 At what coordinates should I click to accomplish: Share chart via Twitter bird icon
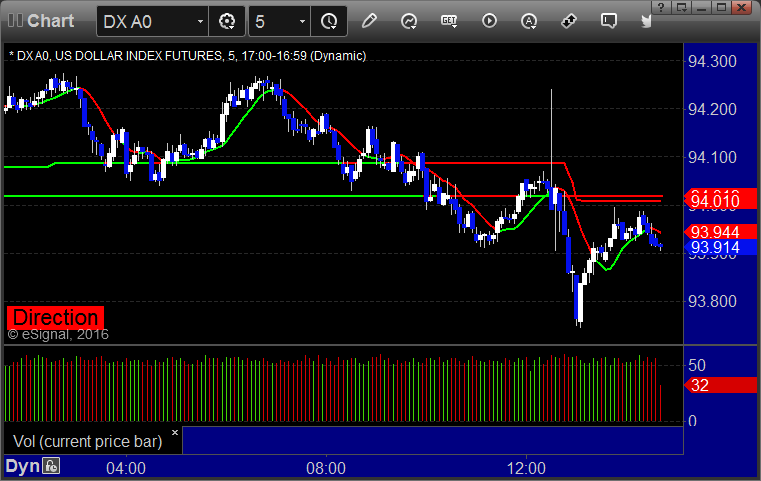[x=646, y=21]
